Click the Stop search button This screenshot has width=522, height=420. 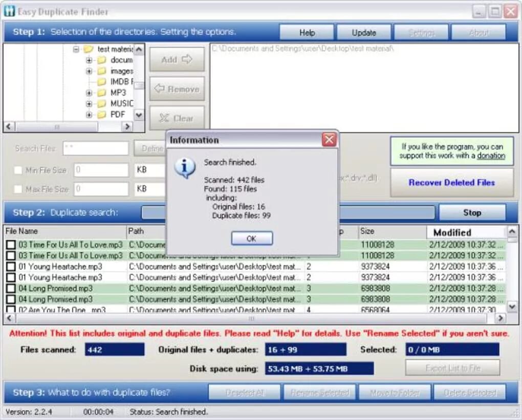[x=472, y=213]
